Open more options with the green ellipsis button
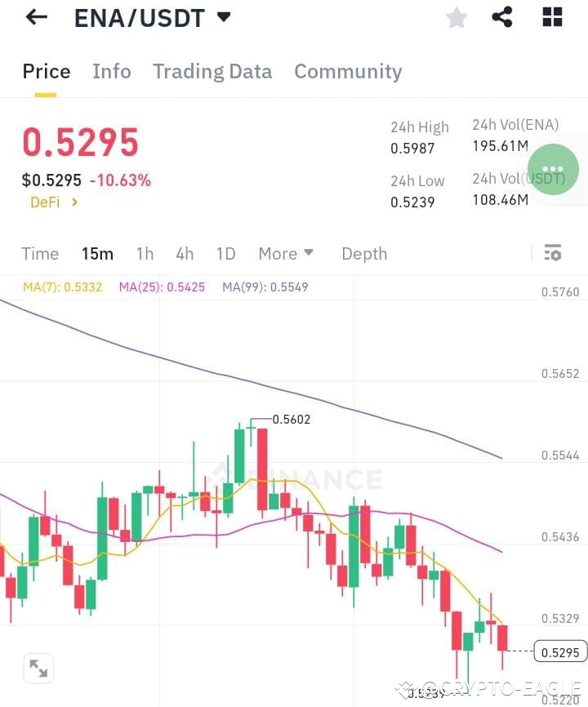Image resolution: width=588 pixels, height=707 pixels. click(x=552, y=169)
